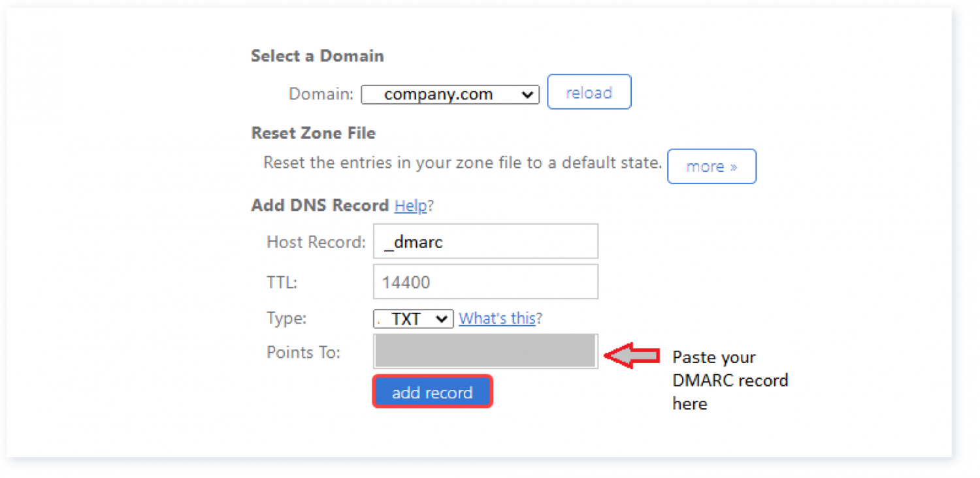This screenshot has width=980, height=478.
Task: Click the reload button
Action: (588, 92)
